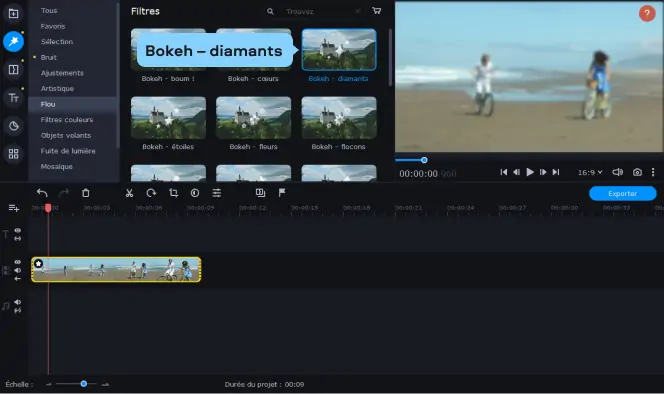664x394 pixels.
Task: Open the Stickers clock sidebar icon
Action: click(13, 126)
